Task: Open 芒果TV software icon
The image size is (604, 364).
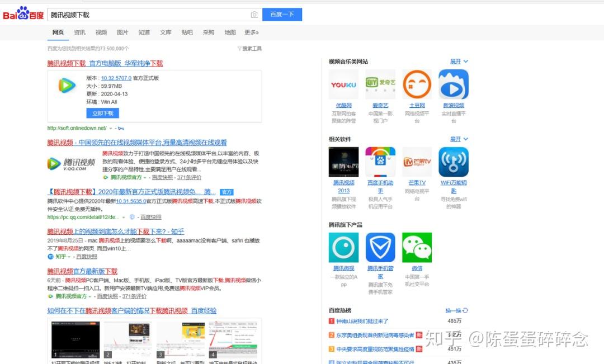Action: tap(417, 162)
